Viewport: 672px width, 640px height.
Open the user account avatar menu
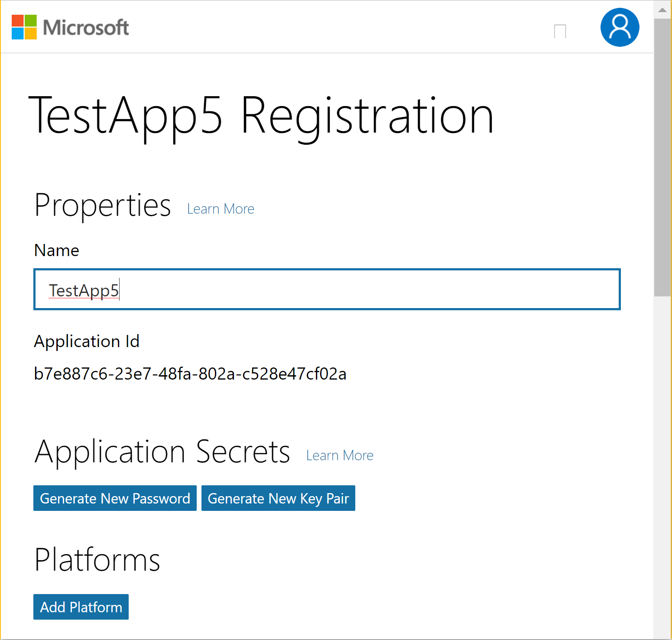click(620, 27)
